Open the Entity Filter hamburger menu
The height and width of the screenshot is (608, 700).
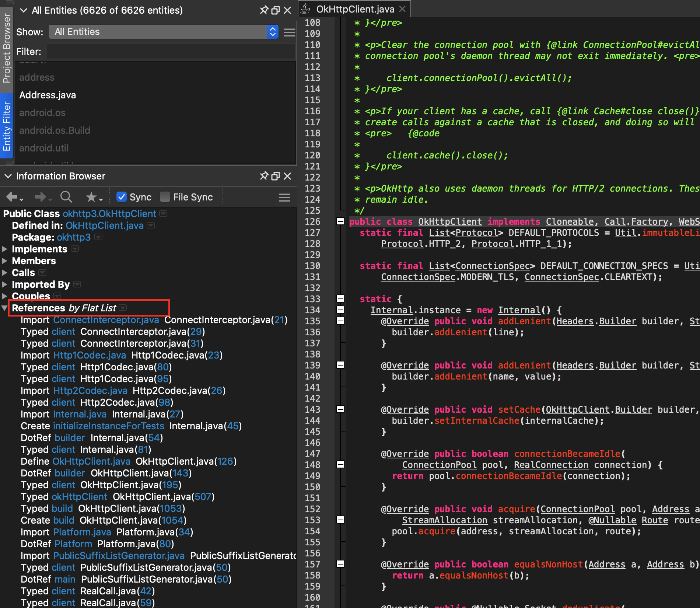[x=290, y=32]
